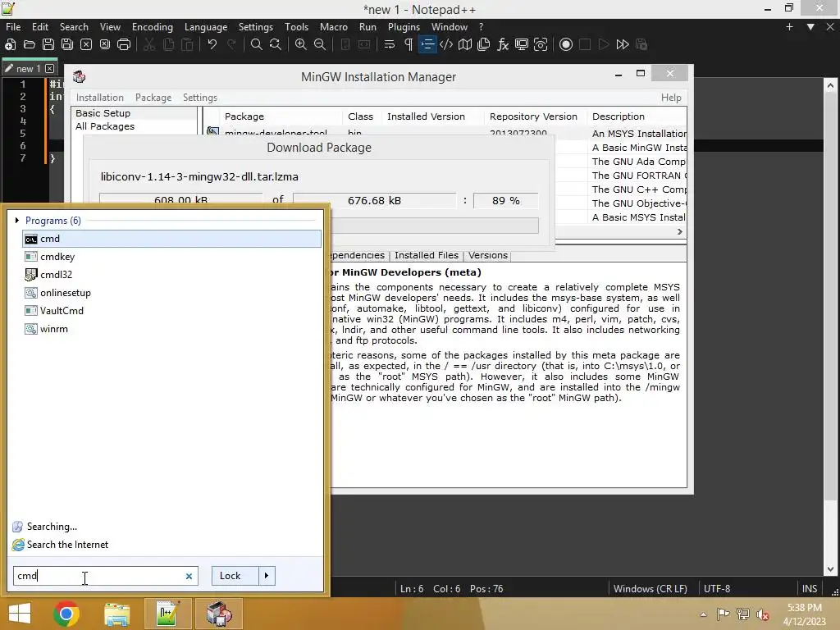
Task: Show hidden system tray icons
Action: click(703, 614)
